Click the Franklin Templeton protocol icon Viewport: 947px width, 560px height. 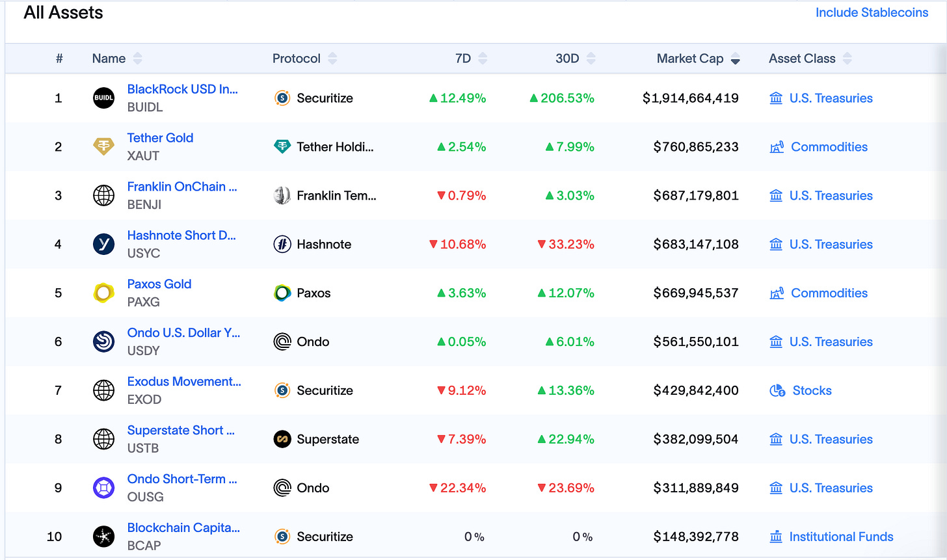point(282,196)
